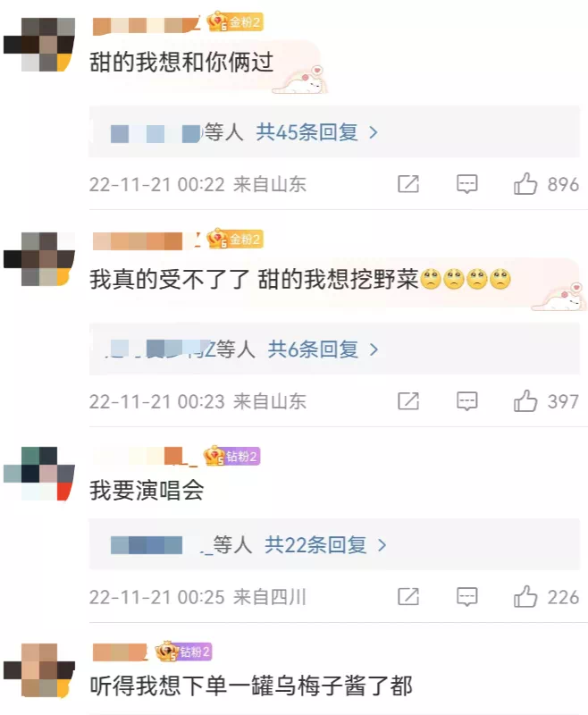Tap the 钻粉2 badge on the last commenter
This screenshot has width=588, height=715.
183,652
